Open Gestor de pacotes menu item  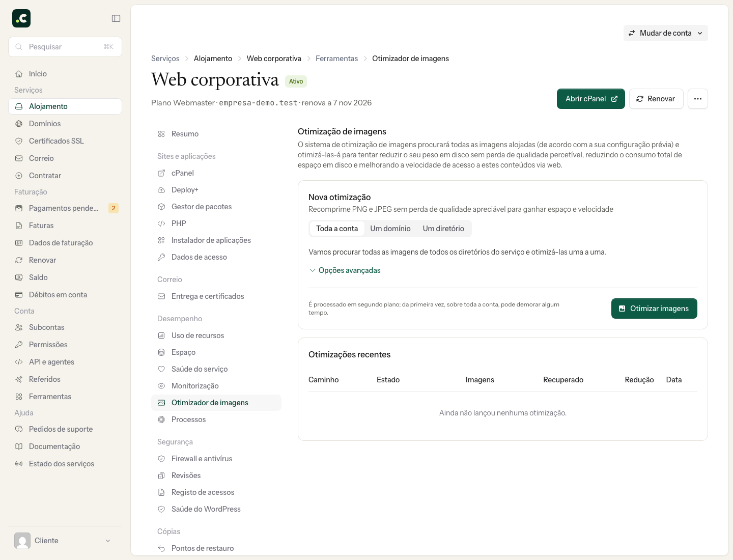(216, 207)
